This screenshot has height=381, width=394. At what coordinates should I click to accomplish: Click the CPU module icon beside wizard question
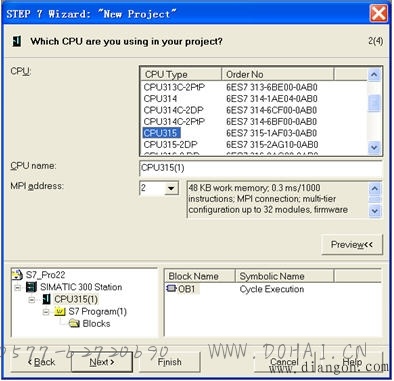click(x=17, y=41)
